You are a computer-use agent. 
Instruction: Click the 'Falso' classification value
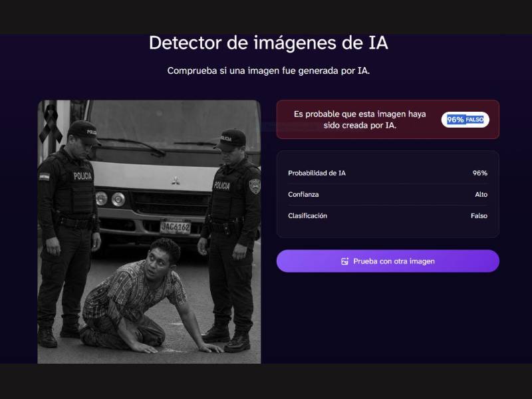479,215
